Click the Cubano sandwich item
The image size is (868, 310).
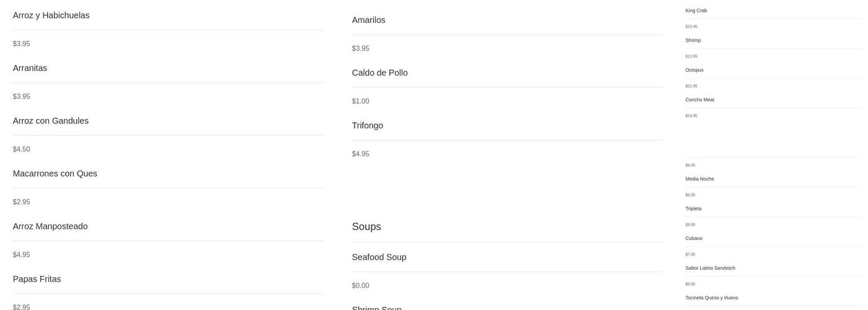[x=694, y=239]
